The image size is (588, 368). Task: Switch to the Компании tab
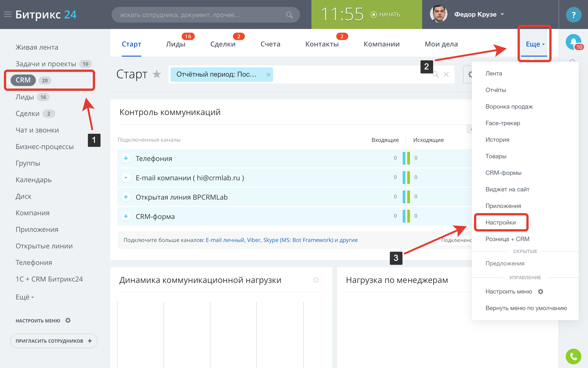382,44
